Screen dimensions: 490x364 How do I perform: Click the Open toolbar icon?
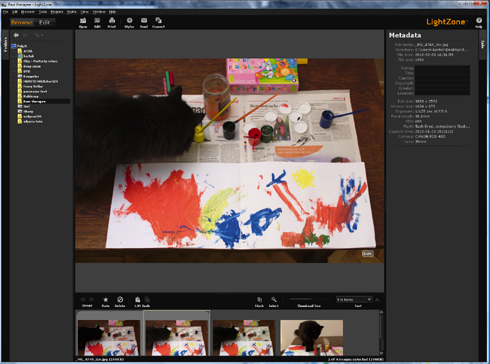tap(83, 22)
